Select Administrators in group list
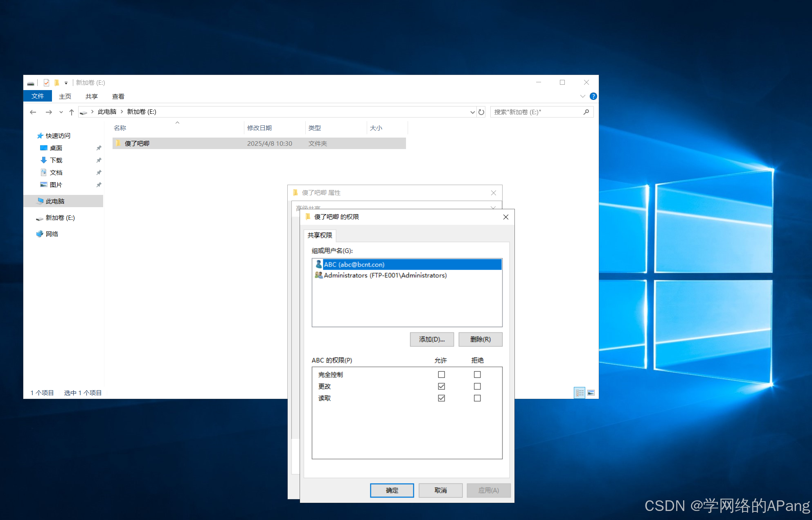812x520 pixels. 385,276
